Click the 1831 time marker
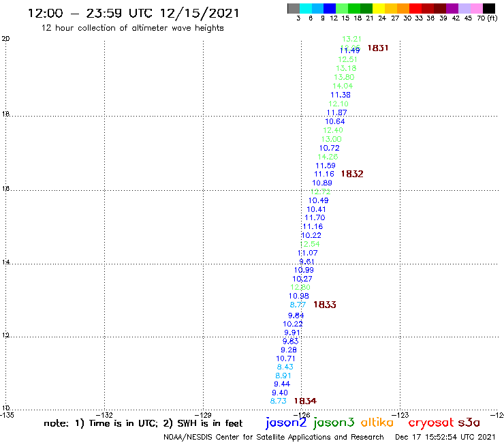 pos(378,48)
